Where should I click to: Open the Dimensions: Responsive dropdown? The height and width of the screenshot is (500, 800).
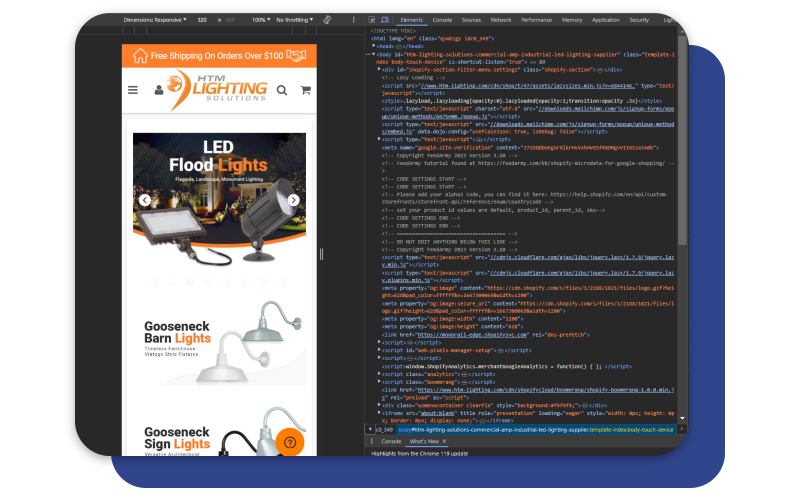[155, 20]
